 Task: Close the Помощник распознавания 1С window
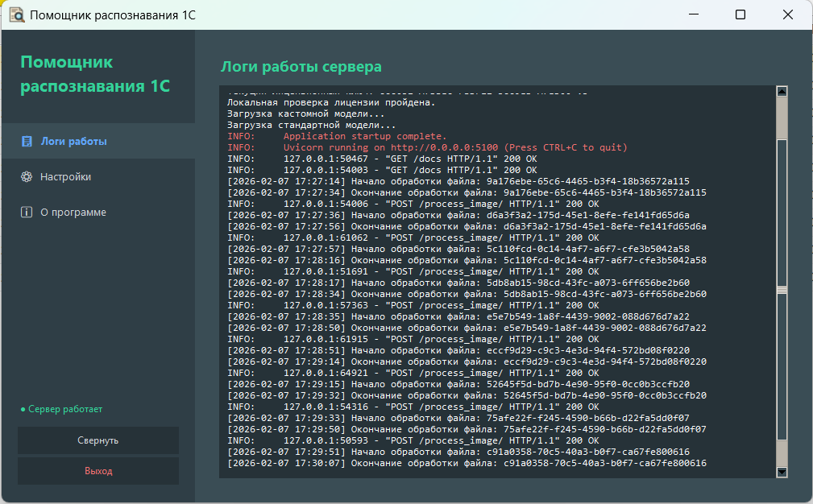(787, 14)
